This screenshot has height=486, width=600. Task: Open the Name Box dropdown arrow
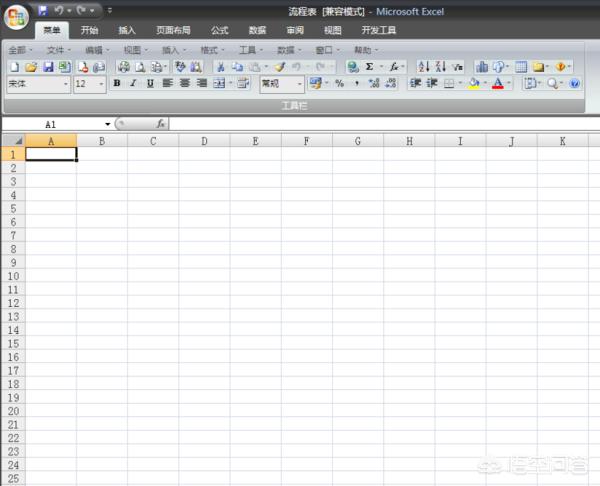click(x=108, y=124)
